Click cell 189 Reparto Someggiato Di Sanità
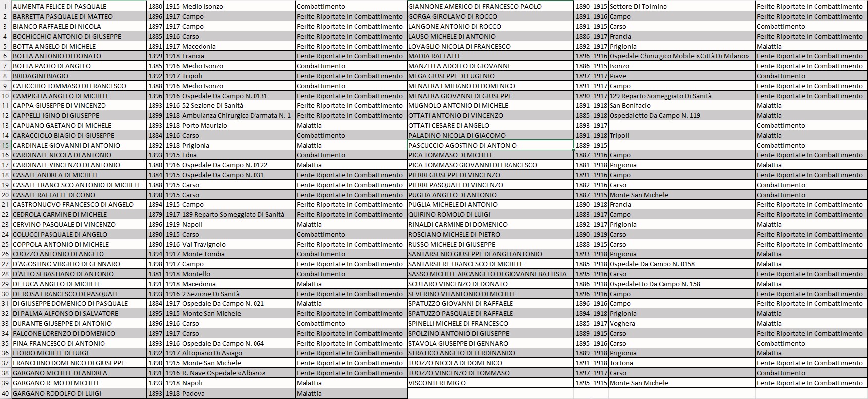 click(238, 214)
